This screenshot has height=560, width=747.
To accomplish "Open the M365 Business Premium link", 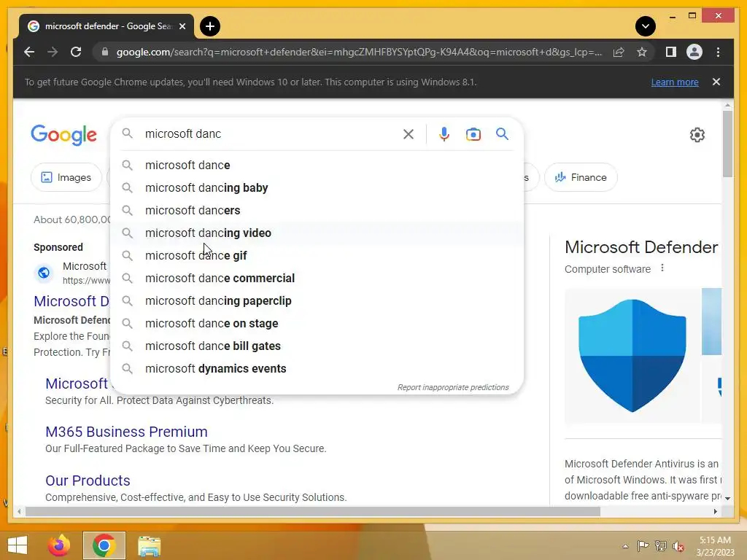I will [x=126, y=432].
